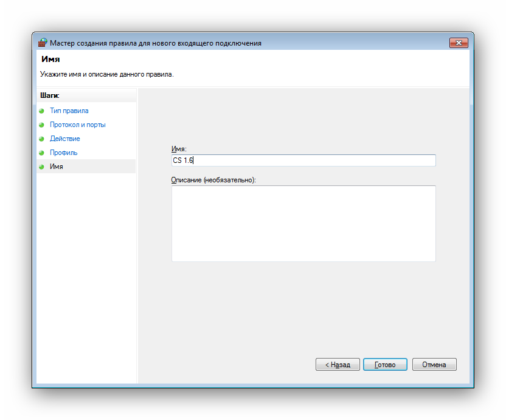Click the 'Шаги:' header text
Viewport: 506px width, 420px height.
(50, 95)
